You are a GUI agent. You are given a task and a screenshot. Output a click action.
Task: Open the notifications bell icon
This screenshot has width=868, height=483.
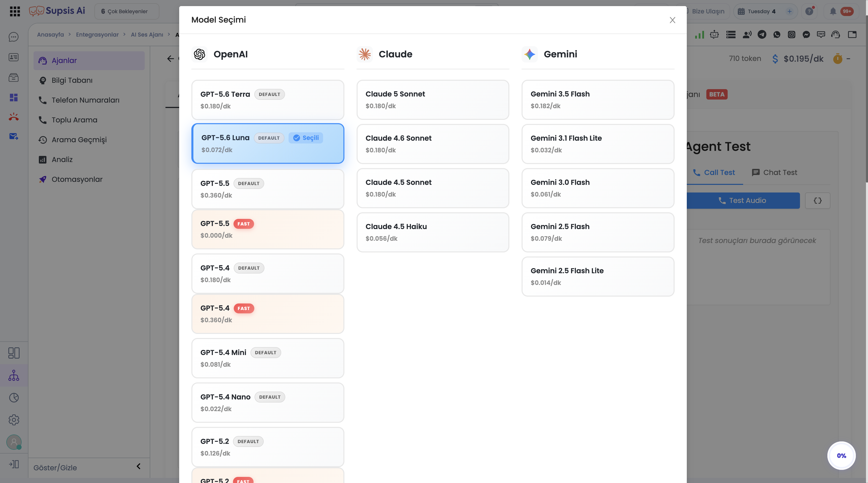tap(833, 11)
